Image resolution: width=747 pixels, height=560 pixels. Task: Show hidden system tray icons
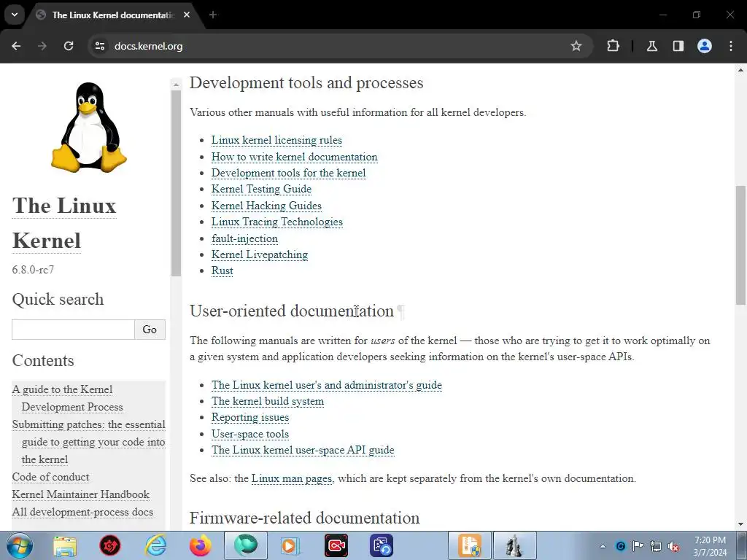click(x=603, y=546)
